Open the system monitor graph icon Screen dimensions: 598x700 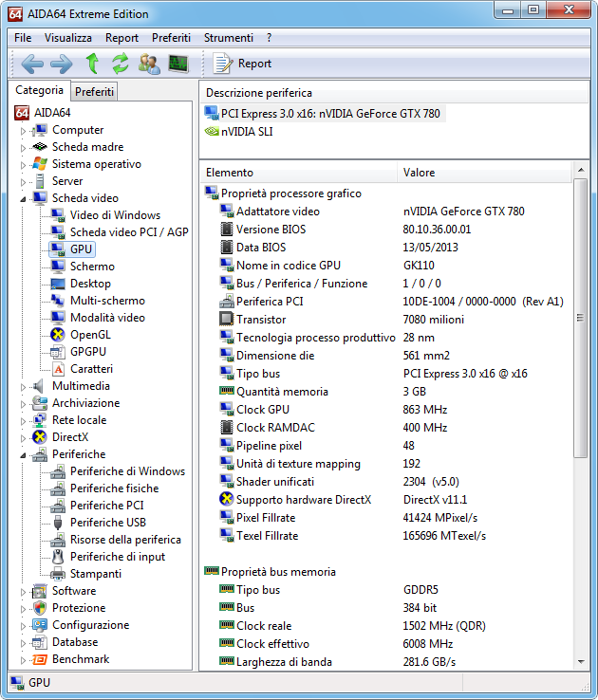[178, 64]
